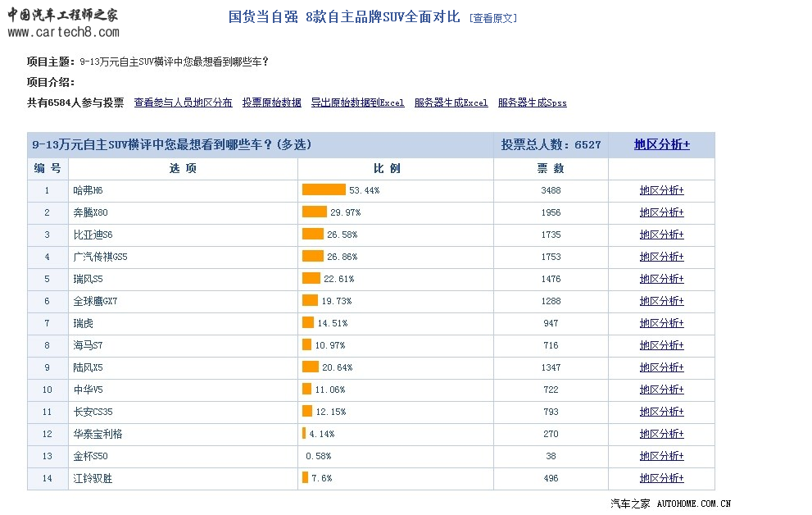Open 地区分析+ for 长安CS35 row
Viewport: 812px width, 515px height.
[x=662, y=412]
